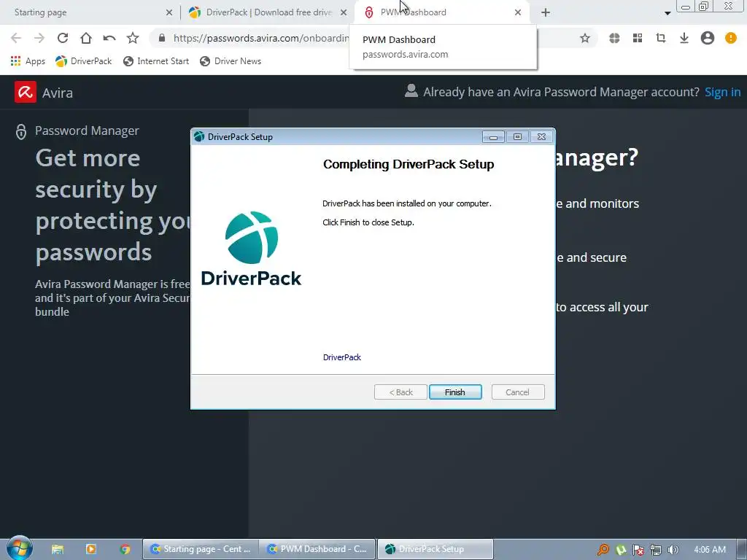Click the undo closed tab arrow icon
This screenshot has width=747, height=560.
tap(109, 38)
